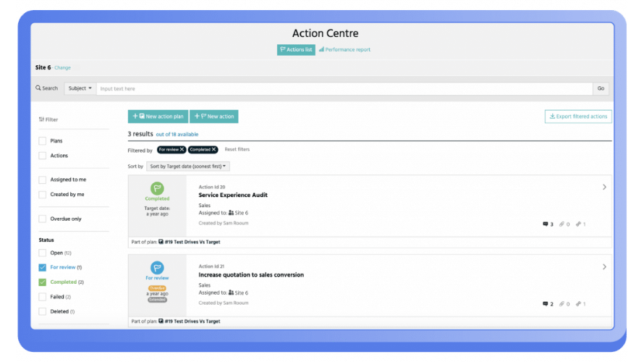This screenshot has width=644, height=362.
Task: Click the New action plan button
Action: click(158, 117)
